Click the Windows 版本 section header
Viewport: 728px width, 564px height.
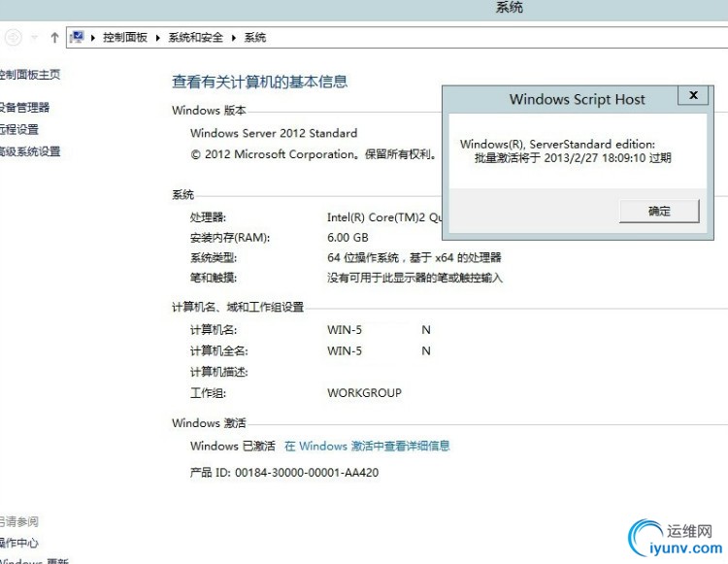coord(209,111)
